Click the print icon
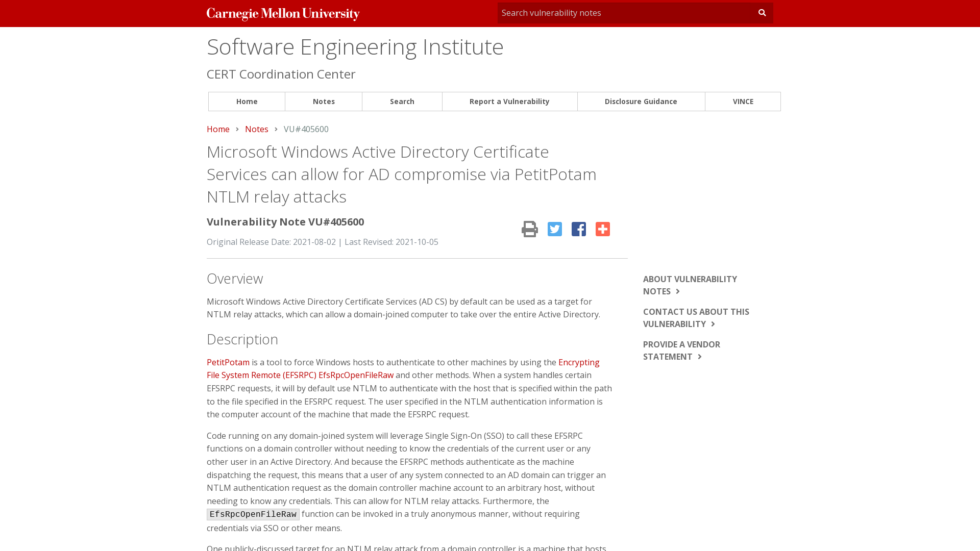This screenshot has height=551, width=980. coord(529,229)
